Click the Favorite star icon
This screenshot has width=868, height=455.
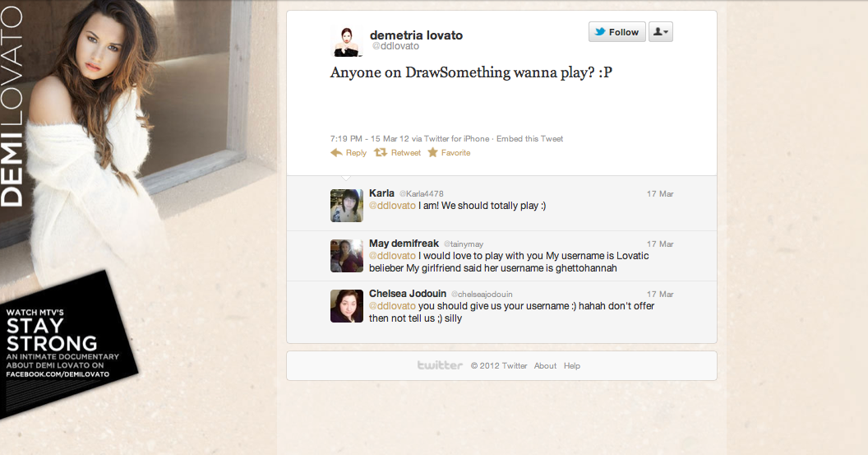tap(432, 152)
